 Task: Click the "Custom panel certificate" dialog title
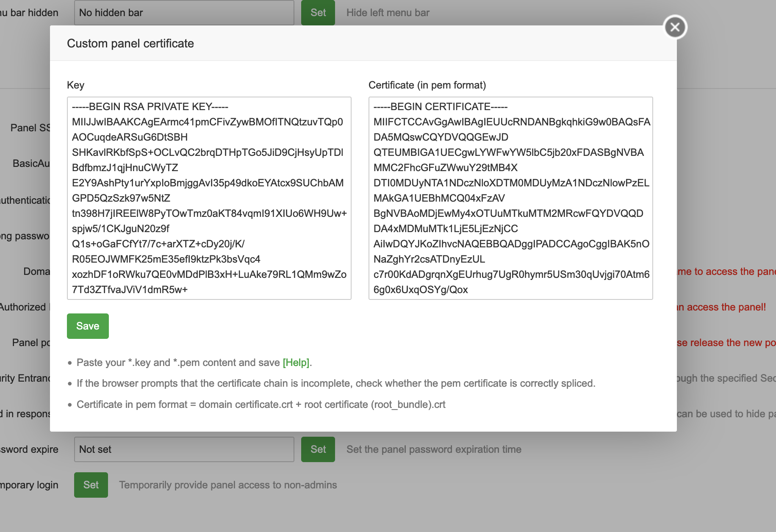(130, 44)
